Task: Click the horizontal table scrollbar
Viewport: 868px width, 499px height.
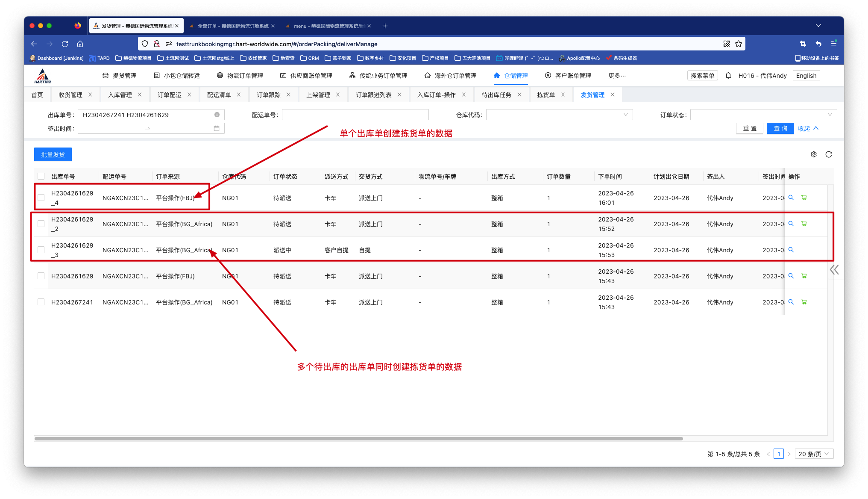Action: click(x=359, y=439)
